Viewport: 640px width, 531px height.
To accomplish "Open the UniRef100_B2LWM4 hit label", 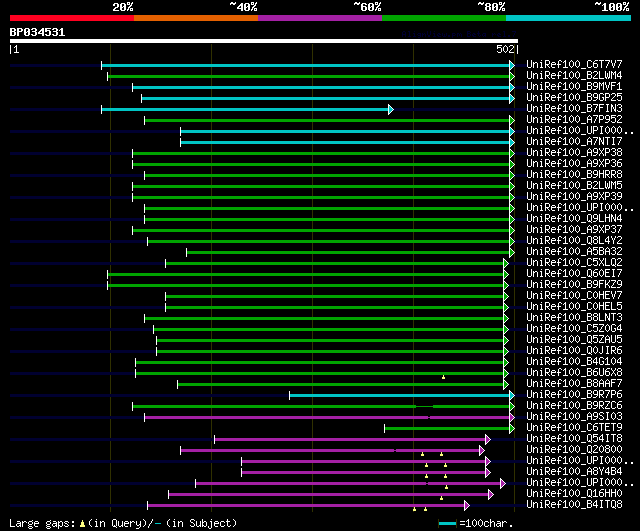I will (x=574, y=76).
